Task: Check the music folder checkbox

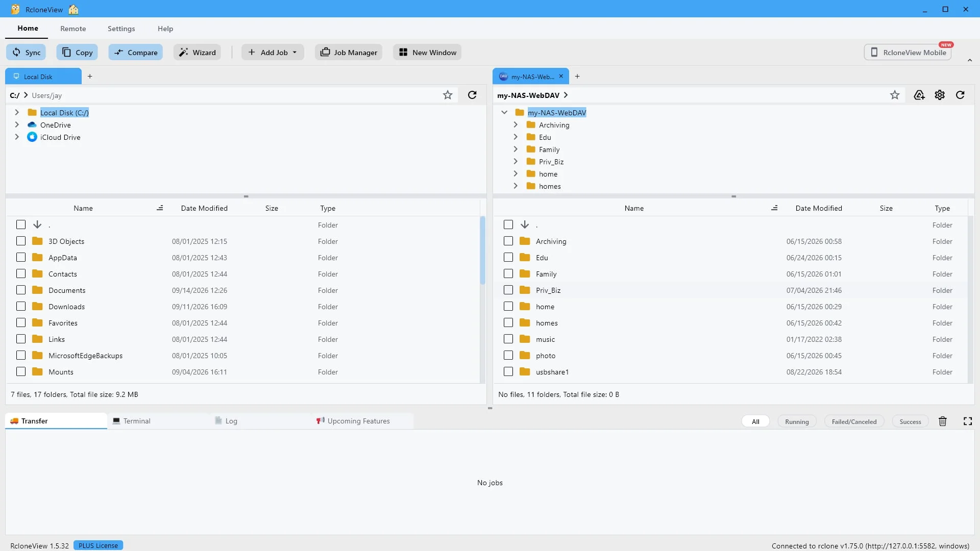Action: point(508,339)
